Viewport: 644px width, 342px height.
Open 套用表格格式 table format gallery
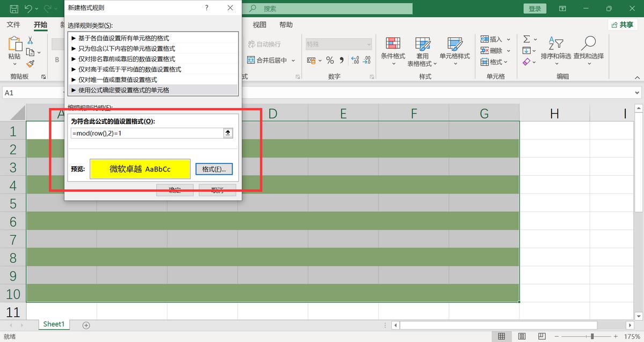[422, 52]
